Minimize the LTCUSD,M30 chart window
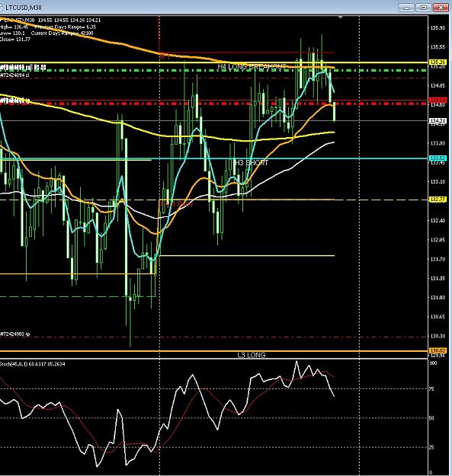Viewport: 452px width, 476px height. [x=406, y=8]
